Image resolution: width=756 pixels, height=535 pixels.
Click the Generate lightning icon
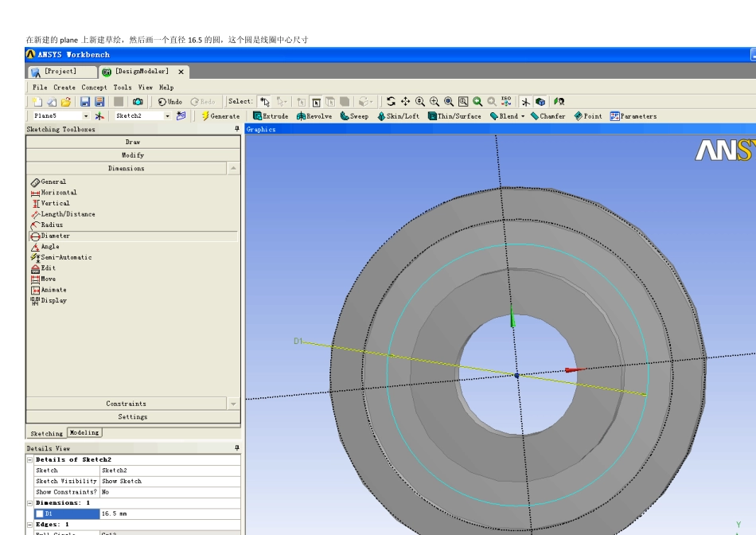tap(205, 116)
